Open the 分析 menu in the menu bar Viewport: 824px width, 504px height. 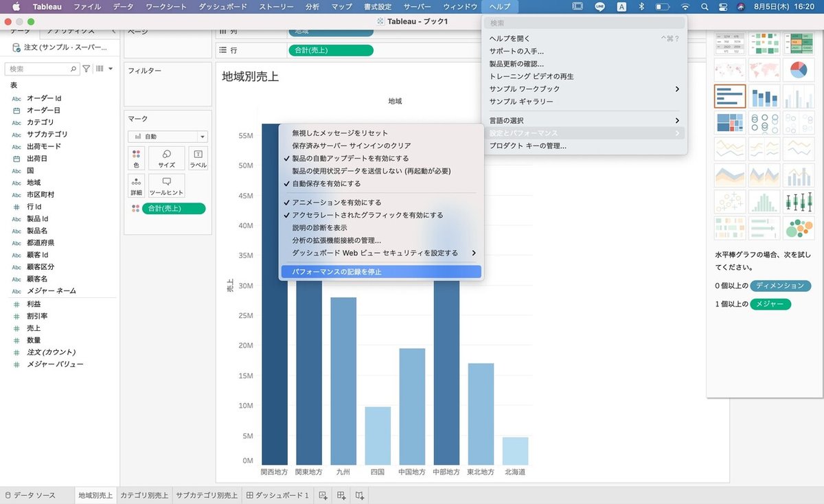tap(312, 6)
